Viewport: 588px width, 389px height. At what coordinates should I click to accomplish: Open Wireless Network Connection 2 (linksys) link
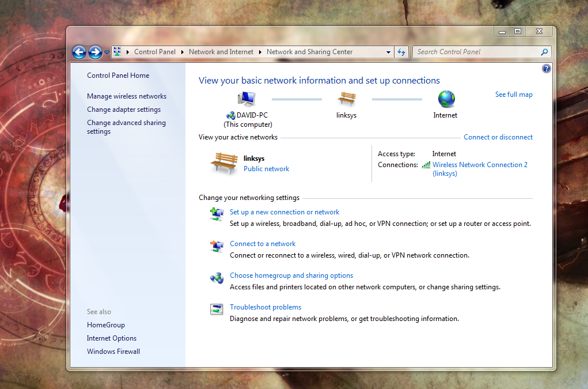pyautogui.click(x=480, y=169)
